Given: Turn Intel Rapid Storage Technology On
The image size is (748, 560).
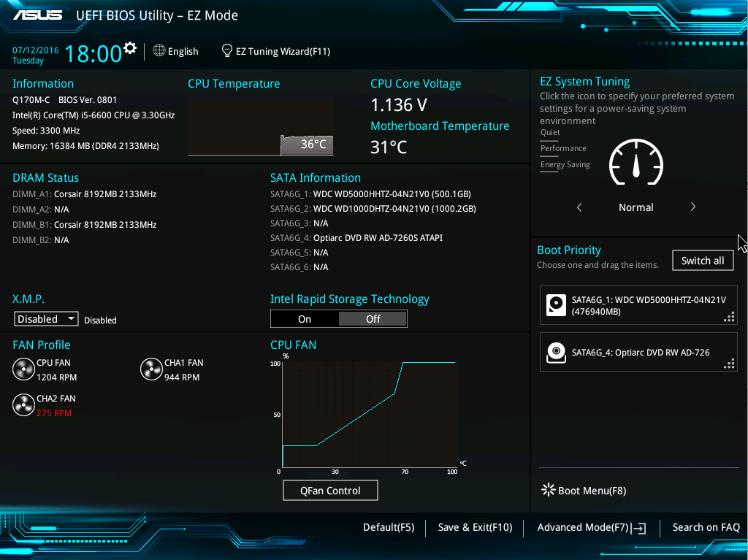Looking at the screenshot, I should point(305,318).
